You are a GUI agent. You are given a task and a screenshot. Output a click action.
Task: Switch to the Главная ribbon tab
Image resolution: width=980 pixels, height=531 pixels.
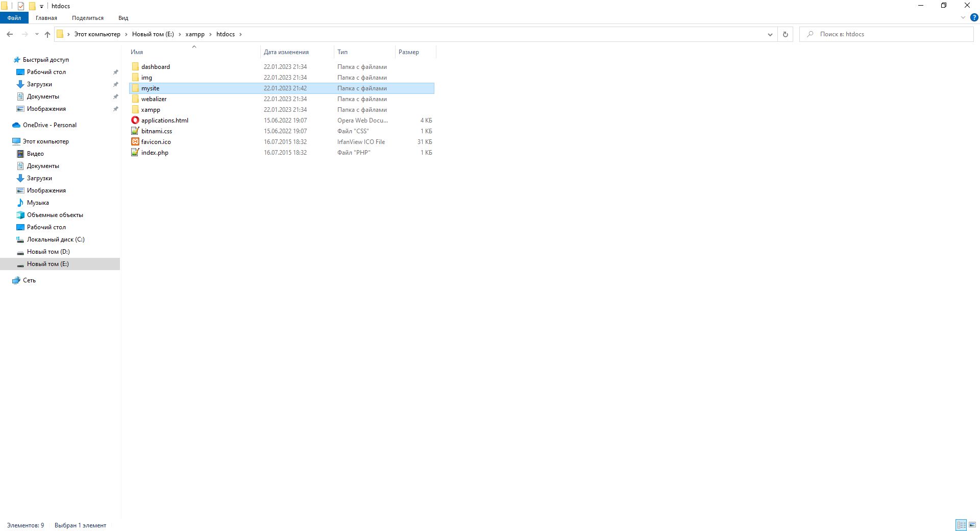[x=46, y=18]
